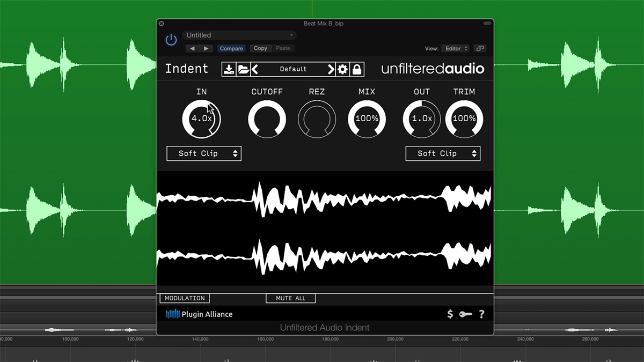644x362 pixels.
Task: Open the preset folder icon
Action: pos(243,69)
